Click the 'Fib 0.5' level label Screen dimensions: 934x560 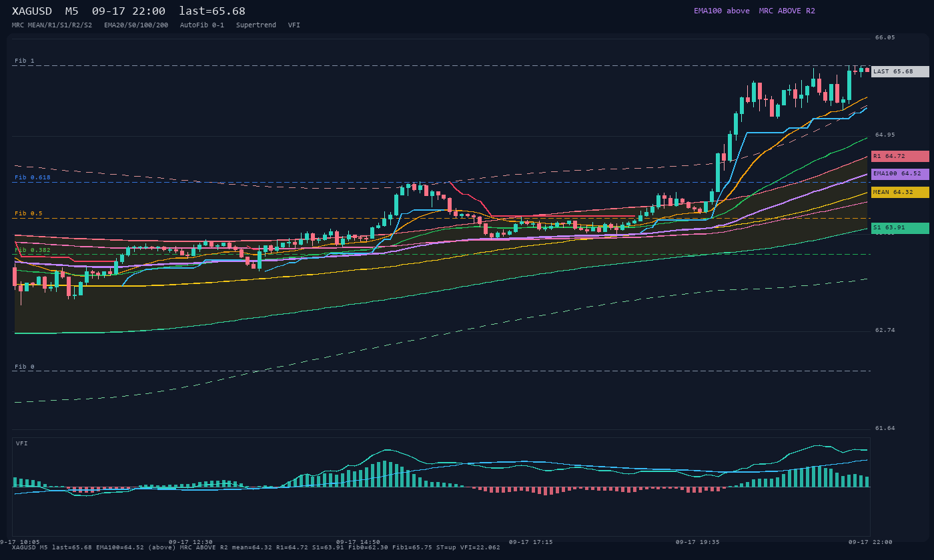[x=29, y=213]
